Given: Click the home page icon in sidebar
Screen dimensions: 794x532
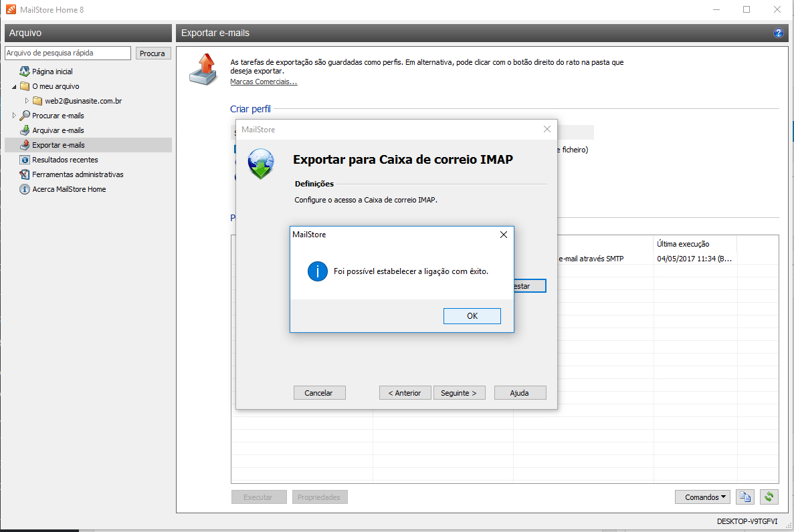Looking at the screenshot, I should click(25, 72).
